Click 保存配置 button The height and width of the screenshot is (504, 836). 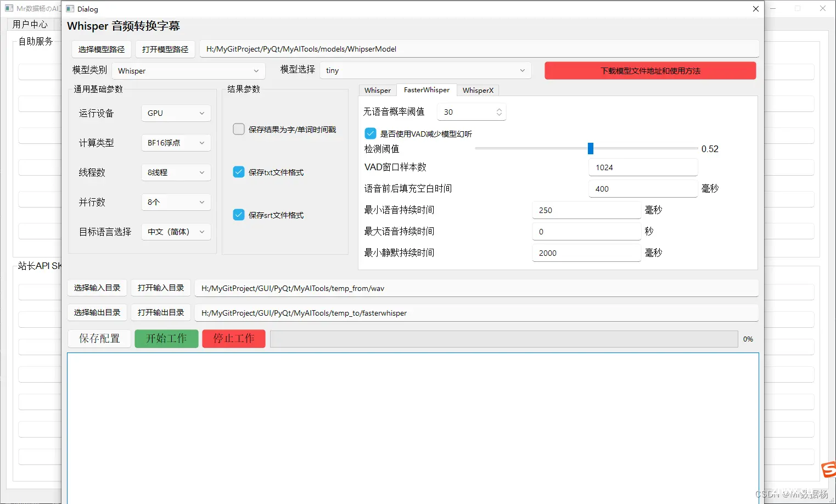pyautogui.click(x=99, y=339)
